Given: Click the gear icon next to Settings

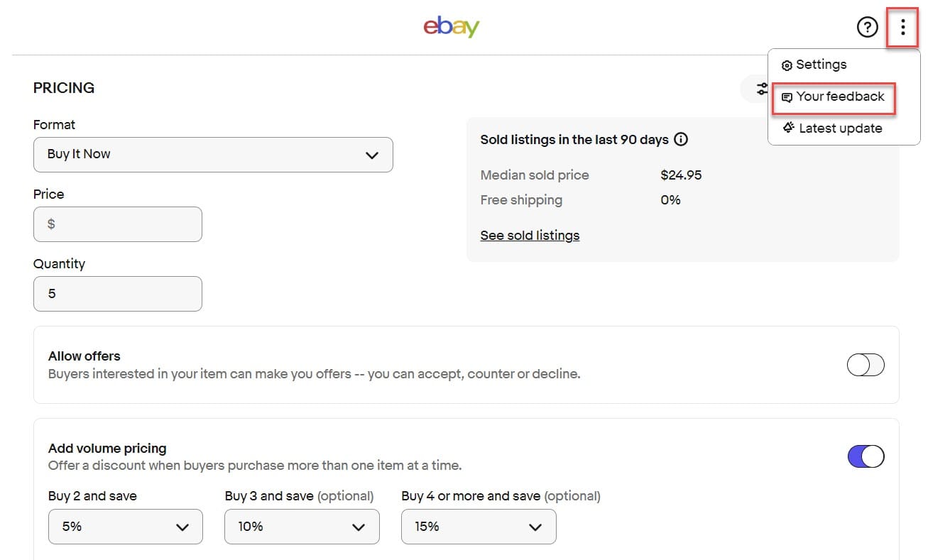Looking at the screenshot, I should [787, 65].
